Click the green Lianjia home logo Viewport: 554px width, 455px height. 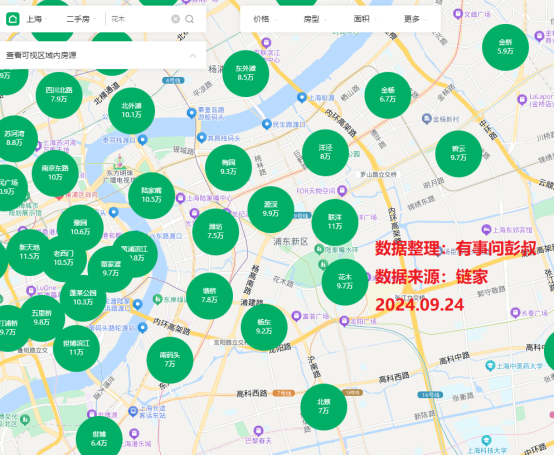point(13,19)
